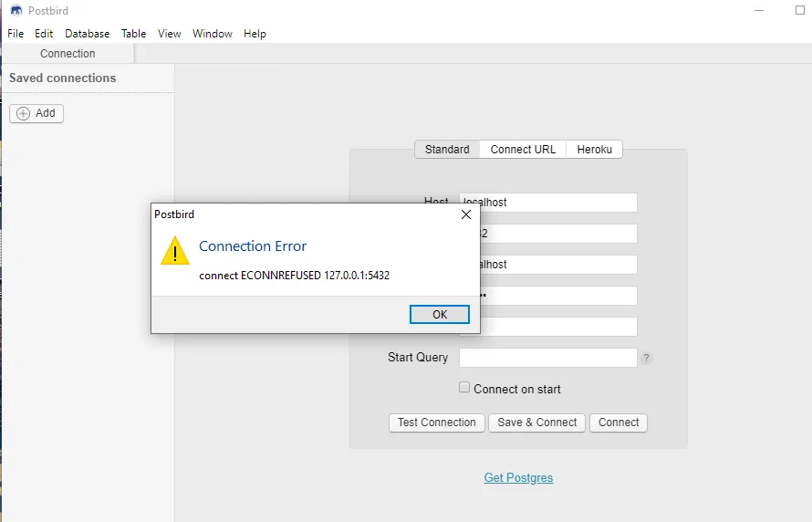This screenshot has height=522, width=812.
Task: Click the Saved connections heading
Action: click(x=63, y=78)
